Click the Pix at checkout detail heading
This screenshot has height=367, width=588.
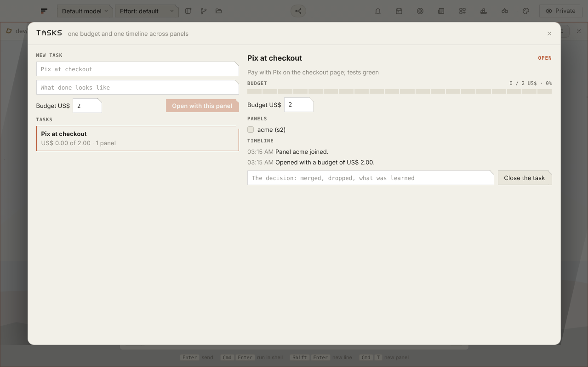[274, 58]
